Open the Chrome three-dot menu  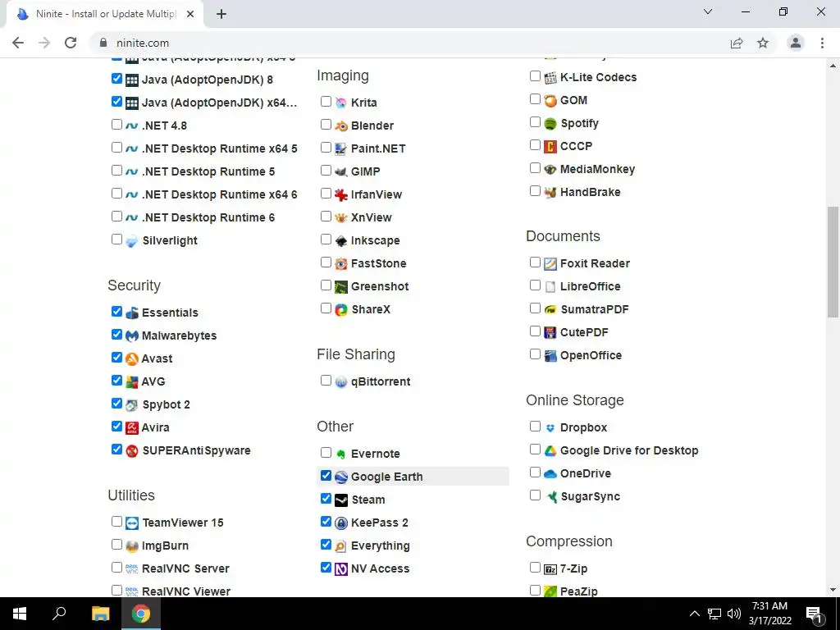click(822, 43)
